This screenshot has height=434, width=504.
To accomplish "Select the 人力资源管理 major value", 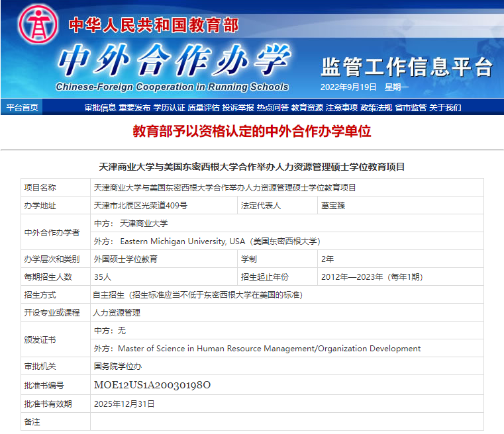I will (x=117, y=313).
